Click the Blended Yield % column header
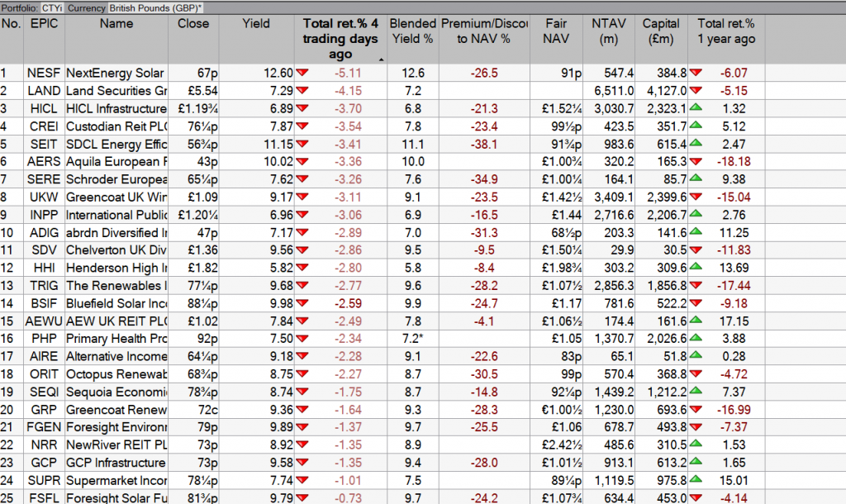The width and height of the screenshot is (846, 504). click(x=413, y=39)
